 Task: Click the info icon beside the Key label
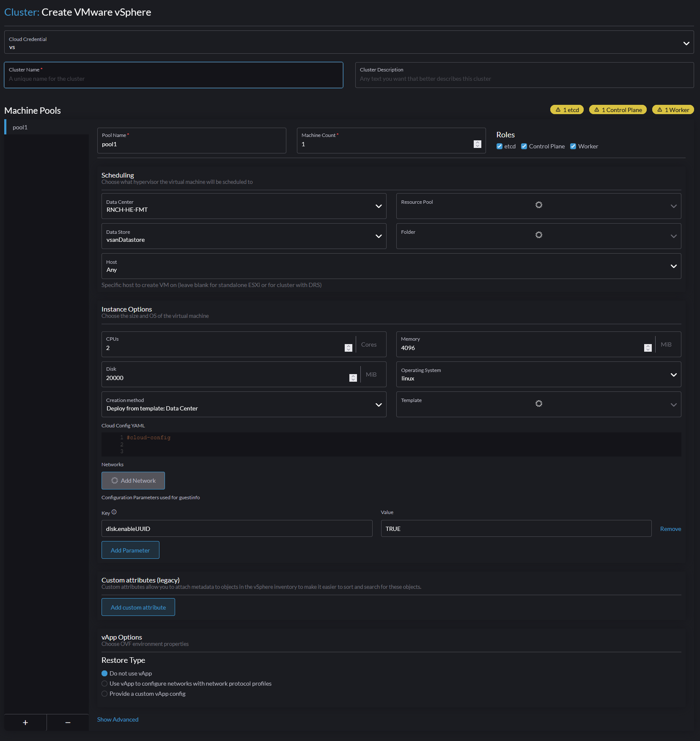tap(113, 512)
